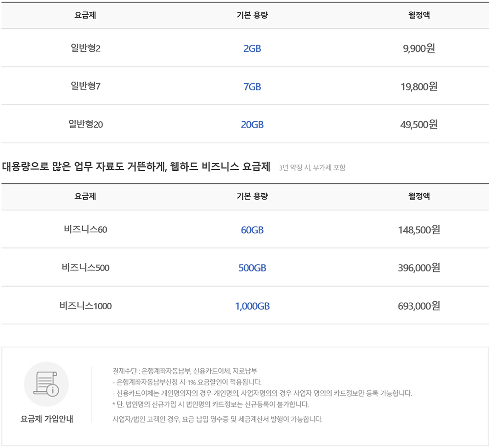Select the 1,000GB blue text

point(253,305)
